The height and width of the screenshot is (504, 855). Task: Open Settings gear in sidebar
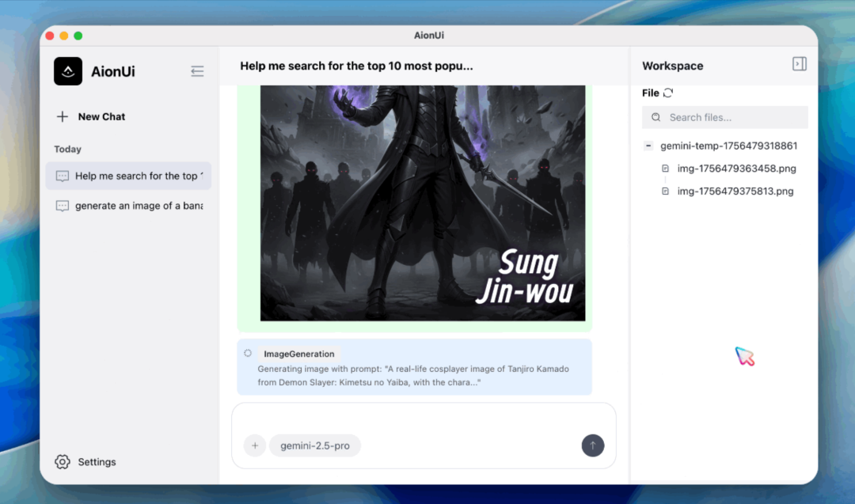[x=63, y=462]
